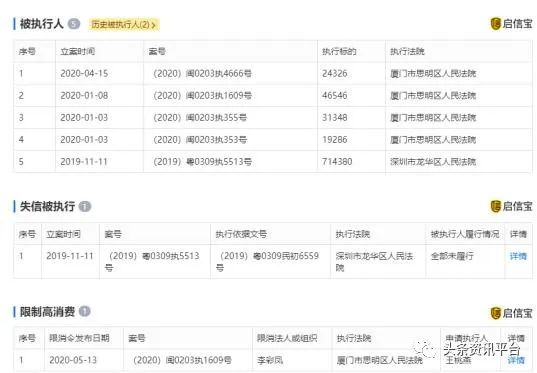Click 失信被执行 section heading
Screen dimensions: 537x373
[47, 206]
